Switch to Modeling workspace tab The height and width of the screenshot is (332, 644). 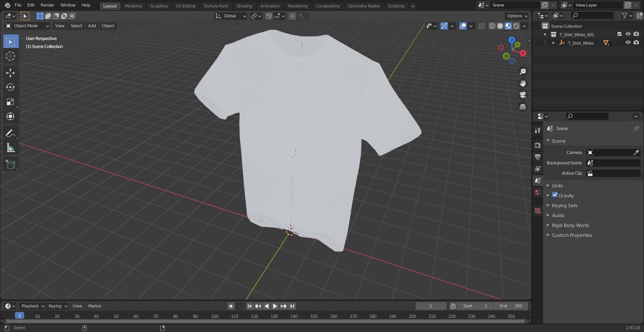(x=133, y=6)
